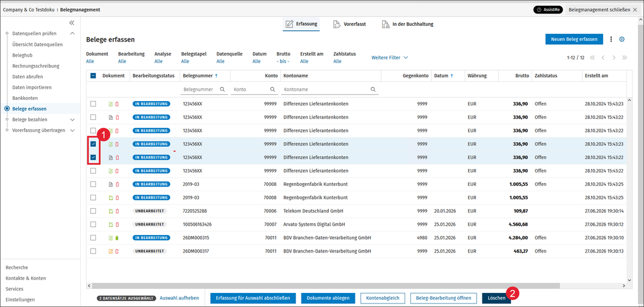Viewport: 644px width, 307px height.
Task: Click Telekom Deutschland GmbH cell
Action: 313,211
